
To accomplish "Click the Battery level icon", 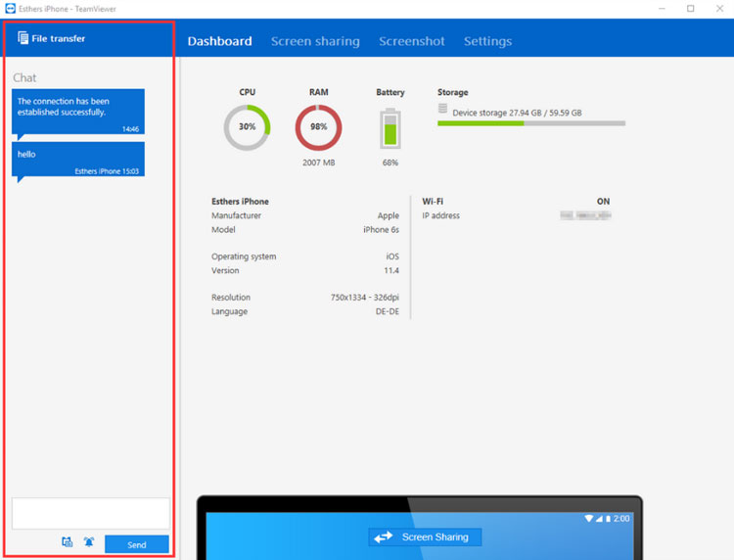I will pyautogui.click(x=390, y=128).
